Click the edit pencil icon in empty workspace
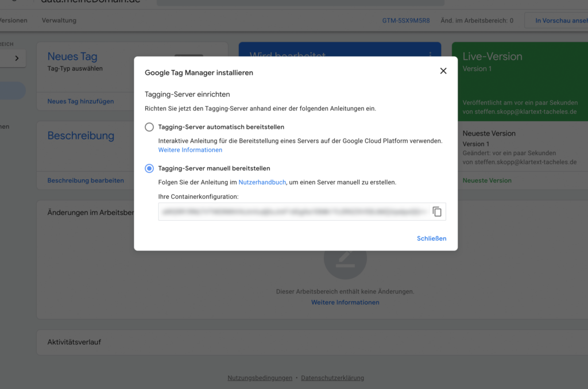This screenshot has height=389, width=588. tap(345, 259)
